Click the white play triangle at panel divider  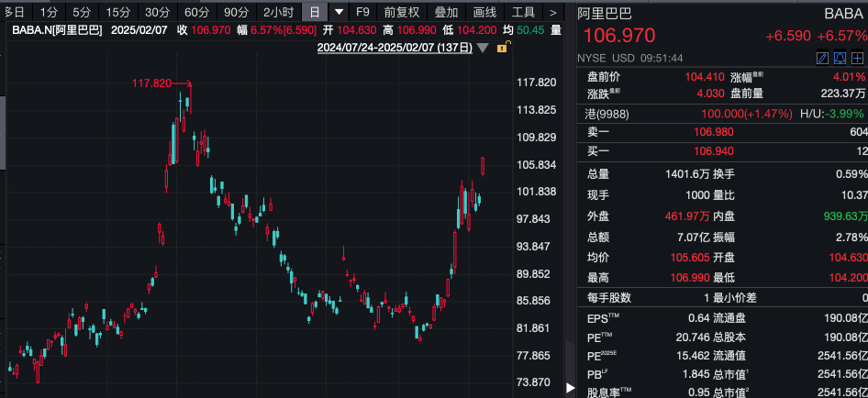570,388
